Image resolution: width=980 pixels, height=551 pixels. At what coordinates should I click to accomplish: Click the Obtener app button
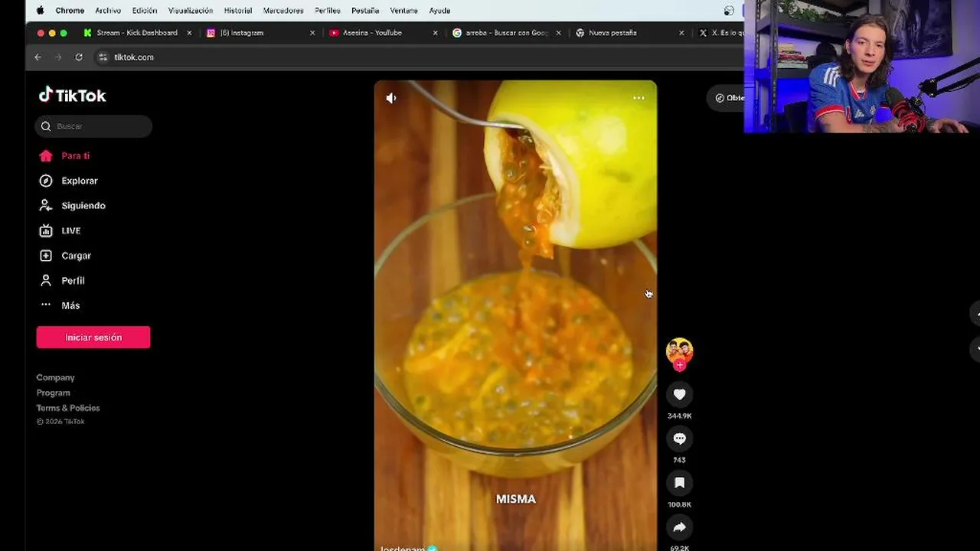tap(726, 98)
